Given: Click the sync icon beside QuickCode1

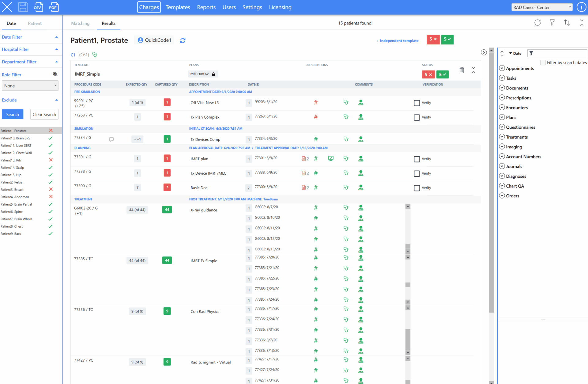Looking at the screenshot, I should tap(183, 40).
